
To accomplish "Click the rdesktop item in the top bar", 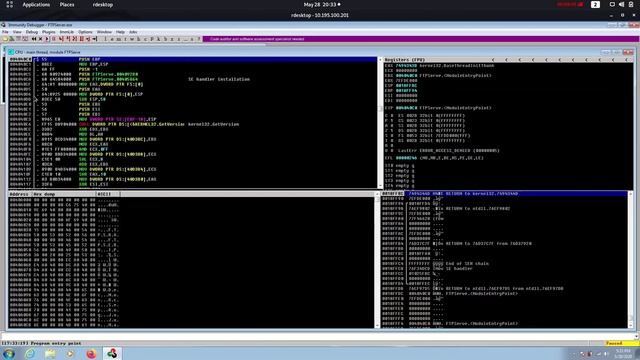I will pos(102,4).
